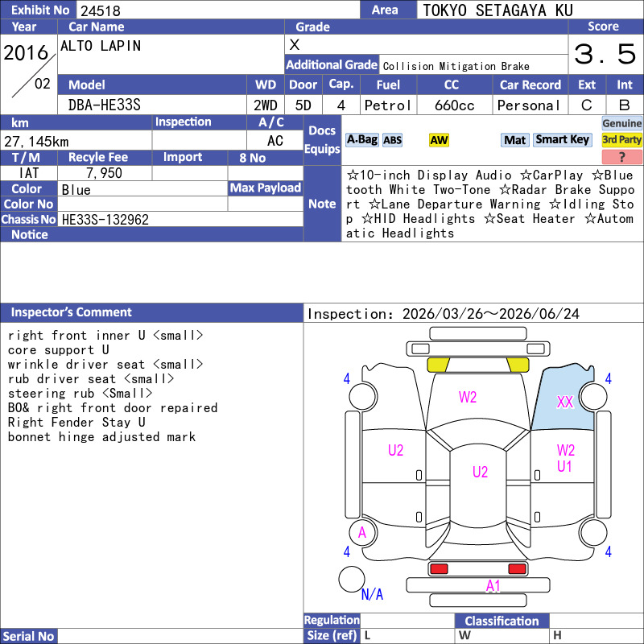Select the W2 mark on the bonnet

(468, 397)
